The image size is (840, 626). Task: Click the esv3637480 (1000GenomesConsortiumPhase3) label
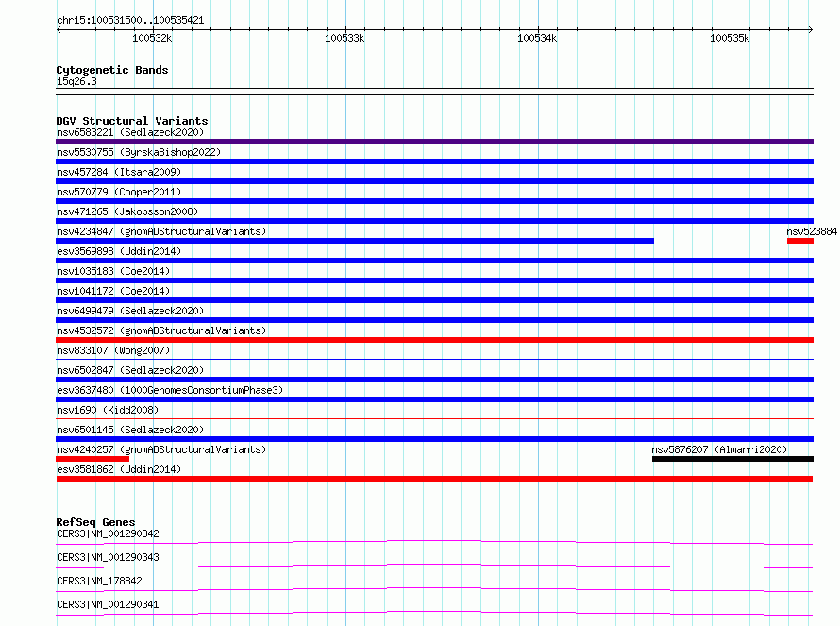[169, 390]
